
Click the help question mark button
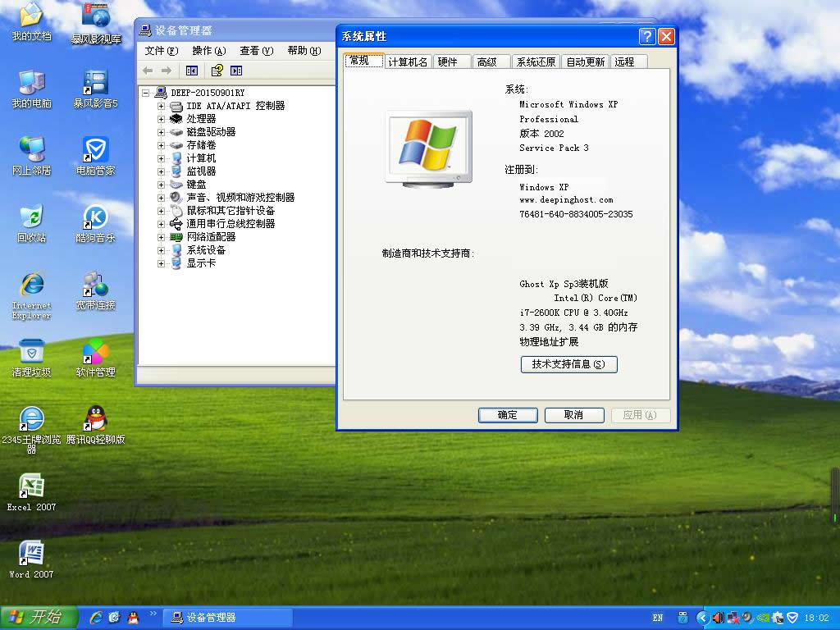(647, 36)
